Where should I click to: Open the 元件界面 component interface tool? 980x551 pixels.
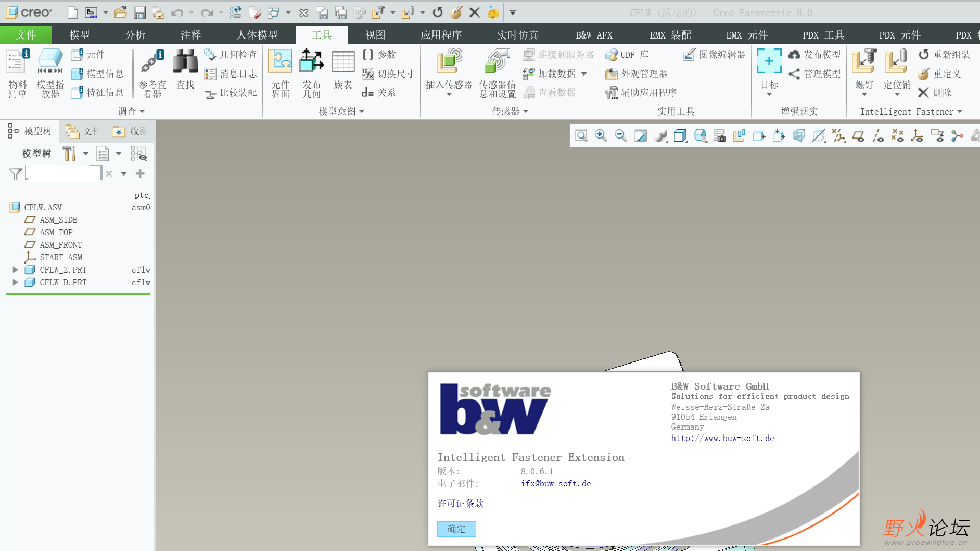pos(281,73)
